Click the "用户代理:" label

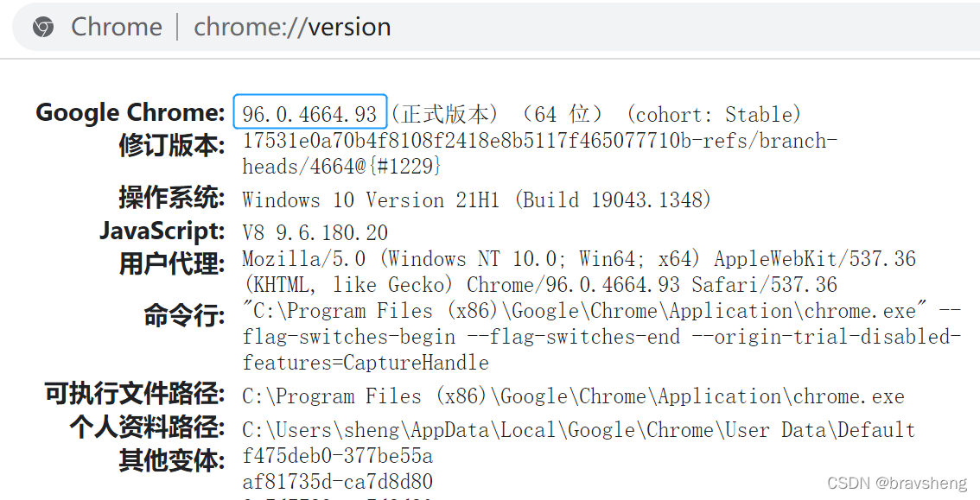click(x=172, y=263)
